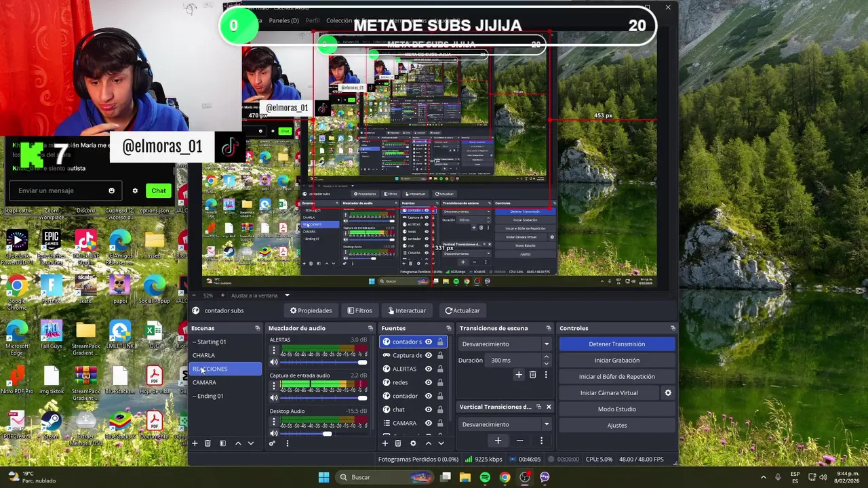
Task: Move scene up with arrow icon
Action: click(x=238, y=443)
